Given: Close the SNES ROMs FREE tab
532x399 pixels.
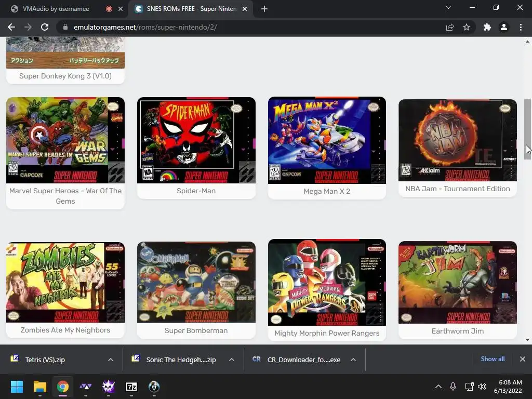Looking at the screenshot, I should click(245, 9).
